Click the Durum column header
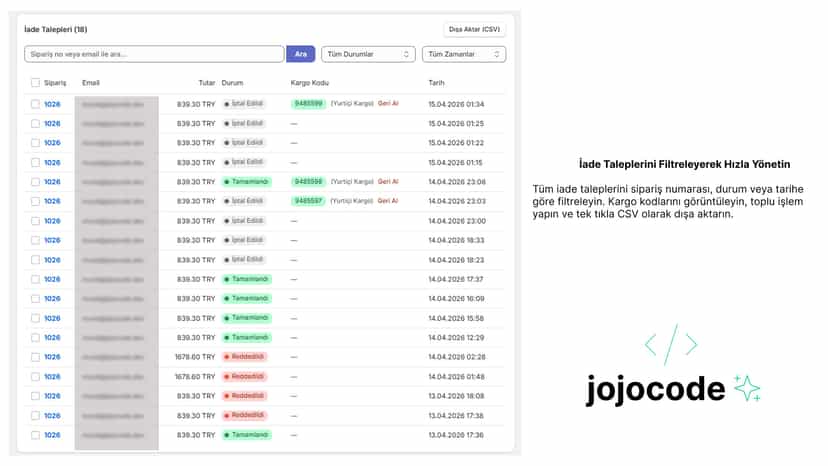The width and height of the screenshot is (828, 466). [x=232, y=83]
